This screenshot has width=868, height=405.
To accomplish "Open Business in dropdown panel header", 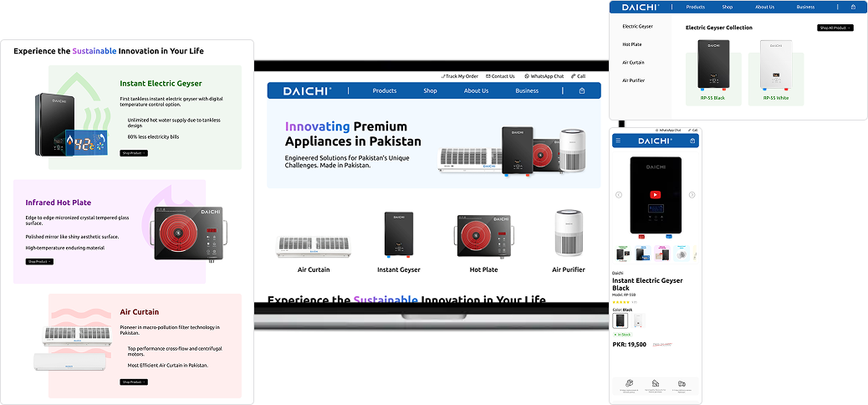I will coord(805,8).
